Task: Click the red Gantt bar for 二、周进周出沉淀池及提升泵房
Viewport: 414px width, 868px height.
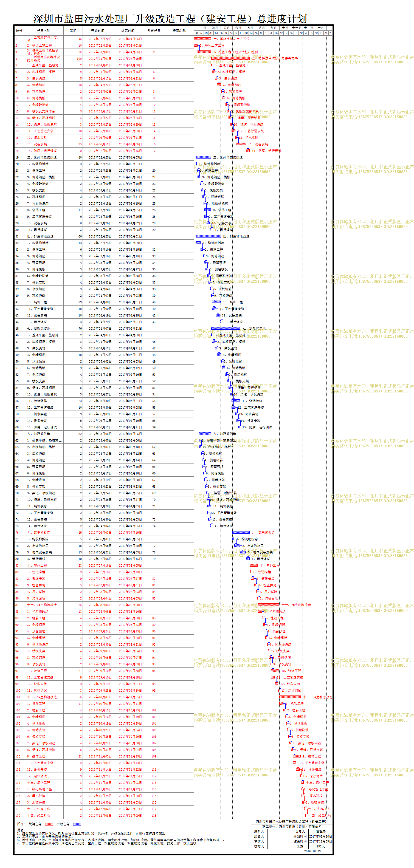Action: tap(230, 59)
